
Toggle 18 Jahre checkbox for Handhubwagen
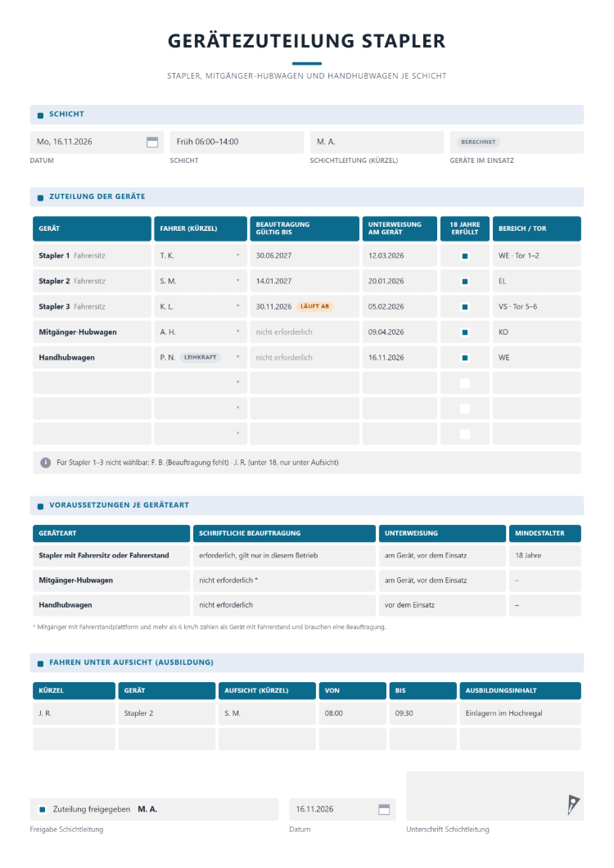[x=465, y=358]
